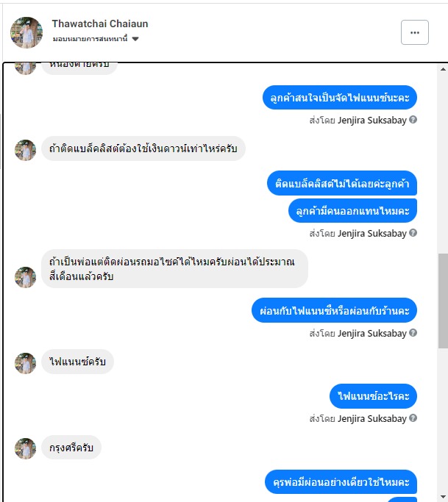Expand the มอบหมายการสนทนานี้ dropdown arrow
Image resolution: width=448 pixels, height=502 pixels.
point(135,39)
